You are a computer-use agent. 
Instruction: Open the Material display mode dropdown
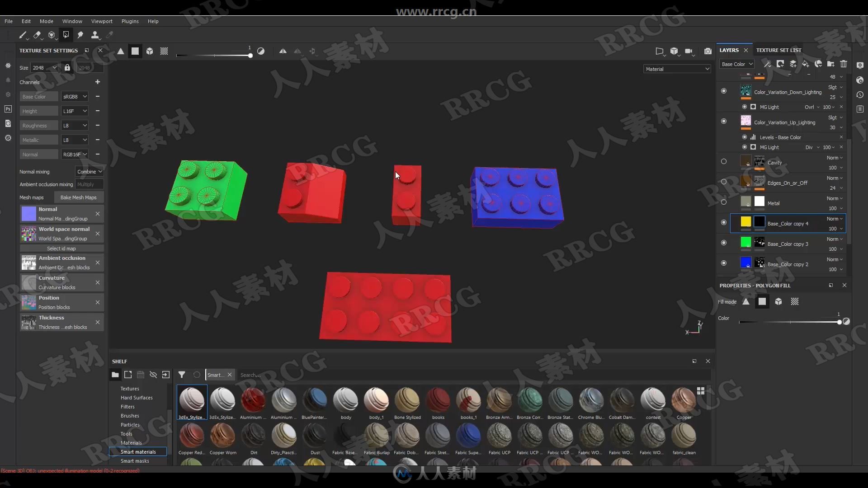point(676,69)
